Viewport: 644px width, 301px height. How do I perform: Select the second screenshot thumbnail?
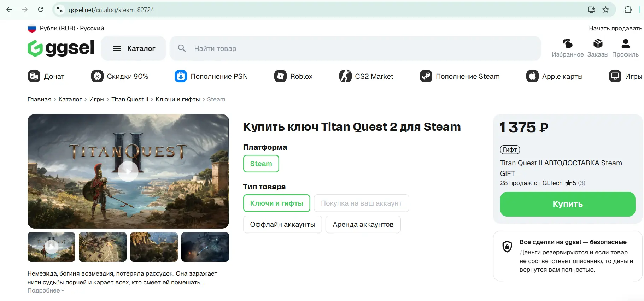click(x=103, y=247)
